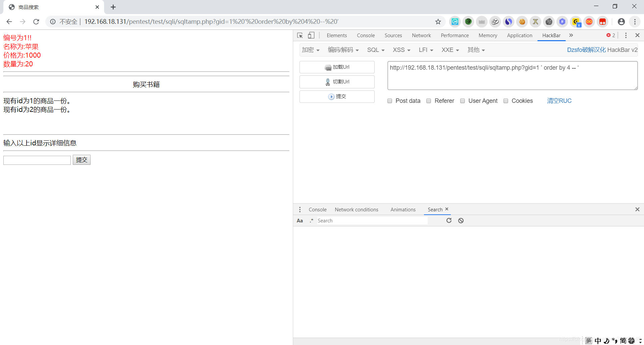Viewport: 644px width, 345px height.
Task: Open the Animations drawer tab
Action: coord(403,210)
